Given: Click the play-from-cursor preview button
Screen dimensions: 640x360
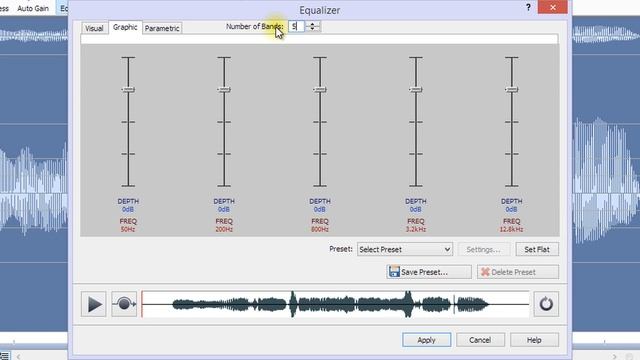Looking at the screenshot, I should 124,304.
